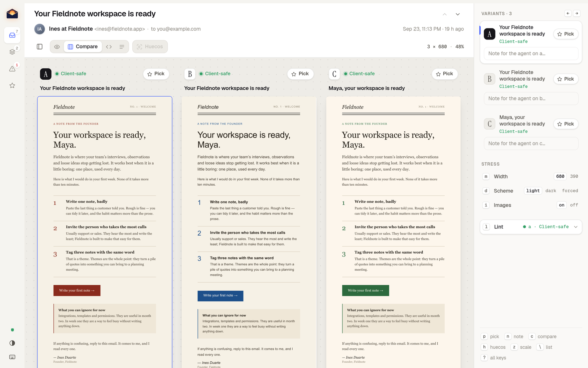Viewport: 588px width, 368px height.
Task: Pick variant C in compare column
Action: [x=445, y=74]
